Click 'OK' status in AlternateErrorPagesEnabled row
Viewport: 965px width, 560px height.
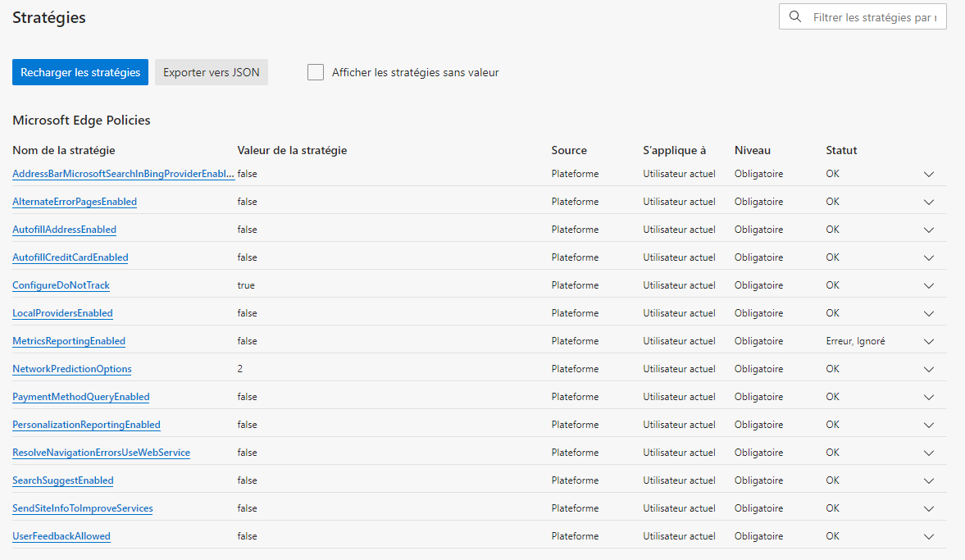[833, 201]
